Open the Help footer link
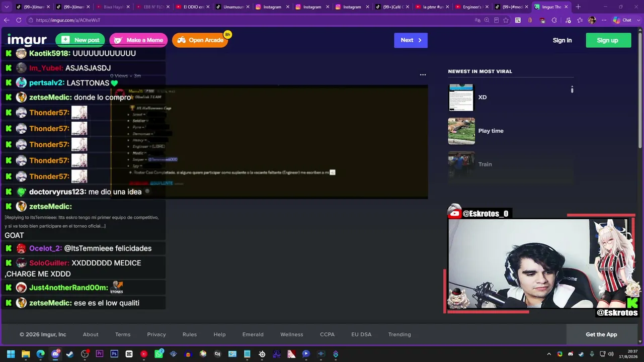644x362 pixels. pyautogui.click(x=219, y=334)
